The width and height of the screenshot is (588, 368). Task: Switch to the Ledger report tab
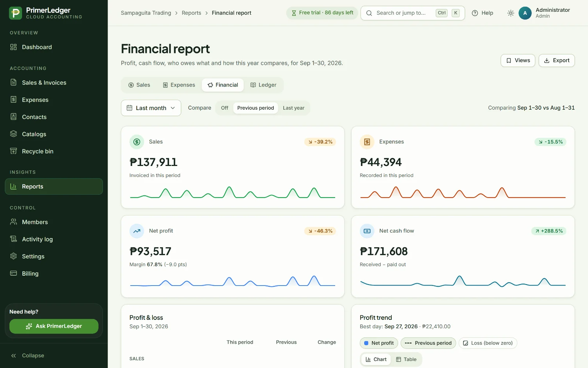(263, 85)
